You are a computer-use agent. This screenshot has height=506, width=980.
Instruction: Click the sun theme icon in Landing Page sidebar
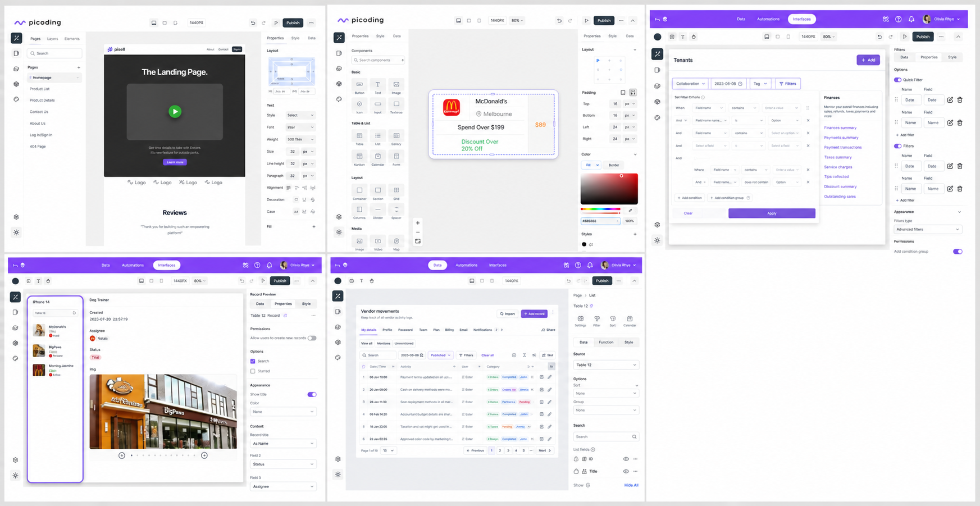(x=16, y=233)
